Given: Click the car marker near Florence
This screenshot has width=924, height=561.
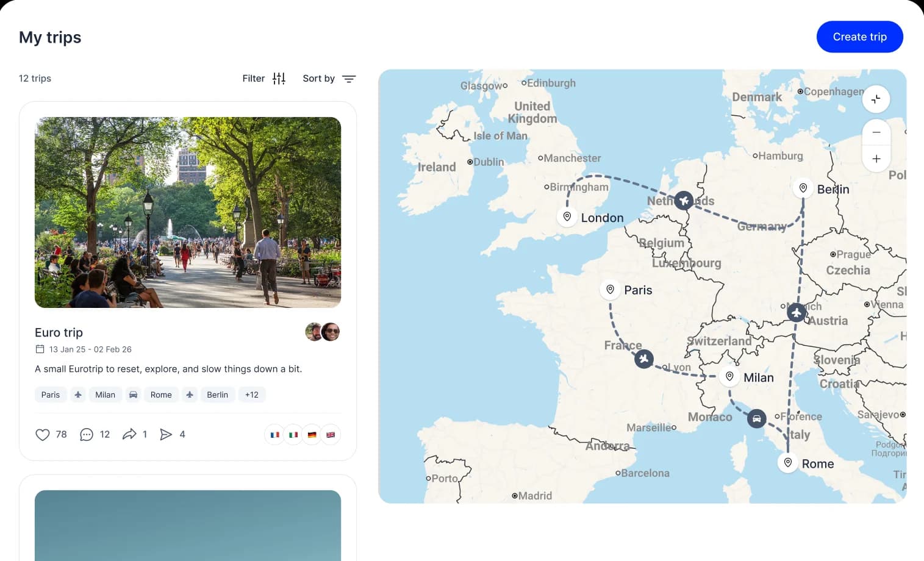Looking at the screenshot, I should [757, 418].
